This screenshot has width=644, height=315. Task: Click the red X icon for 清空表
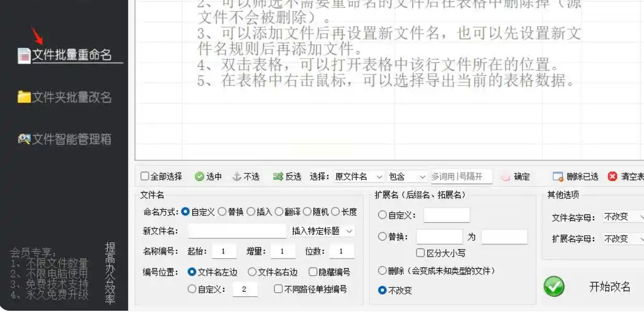tap(612, 177)
